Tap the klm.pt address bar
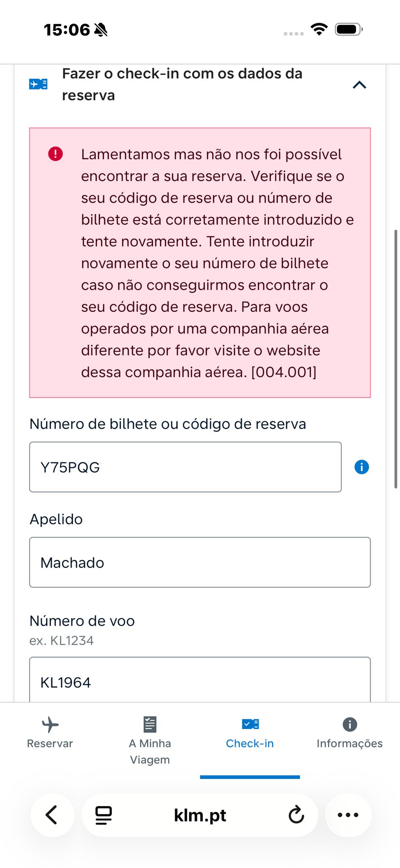Screen dimensions: 400x868 [200, 815]
